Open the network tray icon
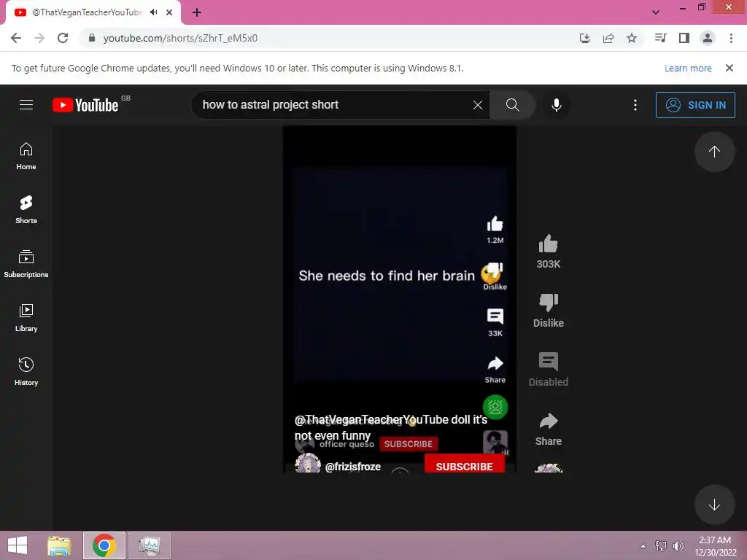 pos(661,545)
